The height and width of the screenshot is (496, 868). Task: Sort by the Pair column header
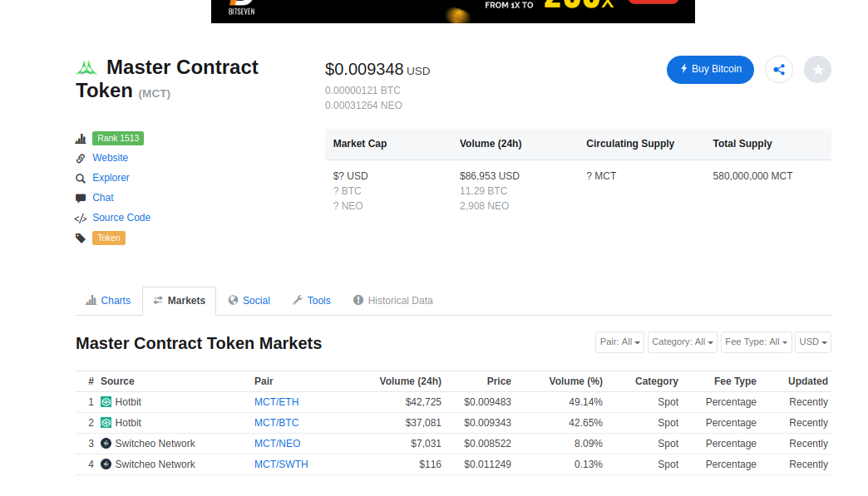[264, 381]
